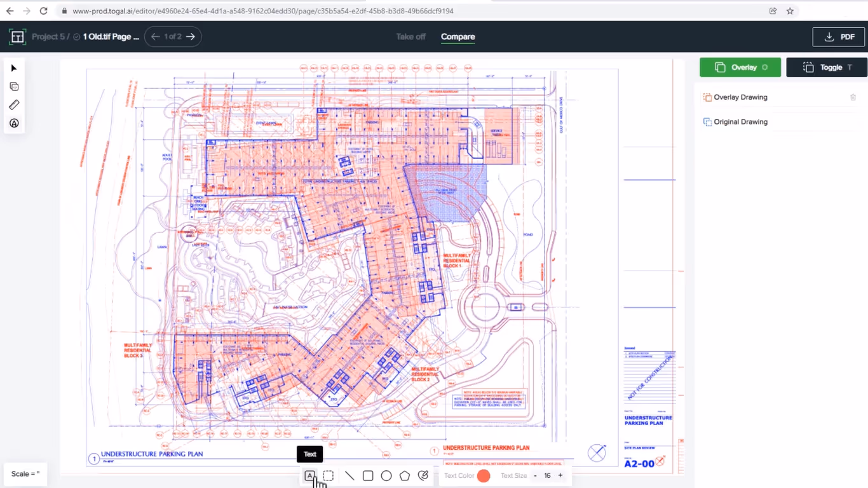Click the 1 of 2 page indicator

pyautogui.click(x=173, y=37)
